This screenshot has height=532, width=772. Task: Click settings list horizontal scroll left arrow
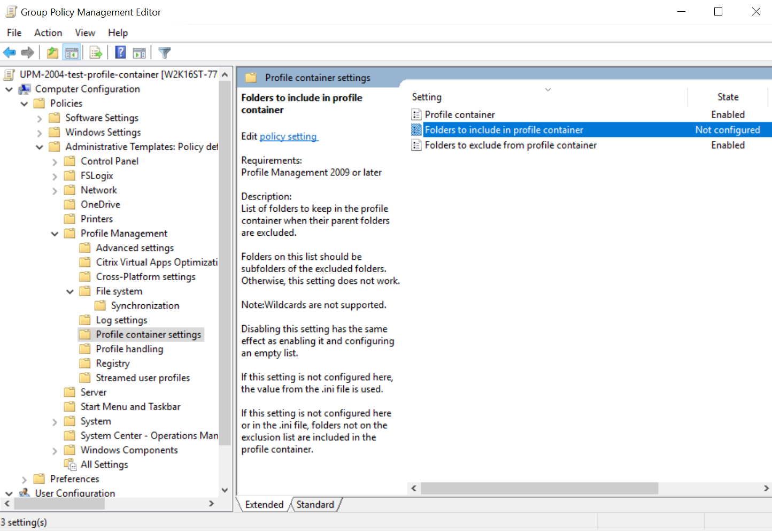(x=414, y=488)
